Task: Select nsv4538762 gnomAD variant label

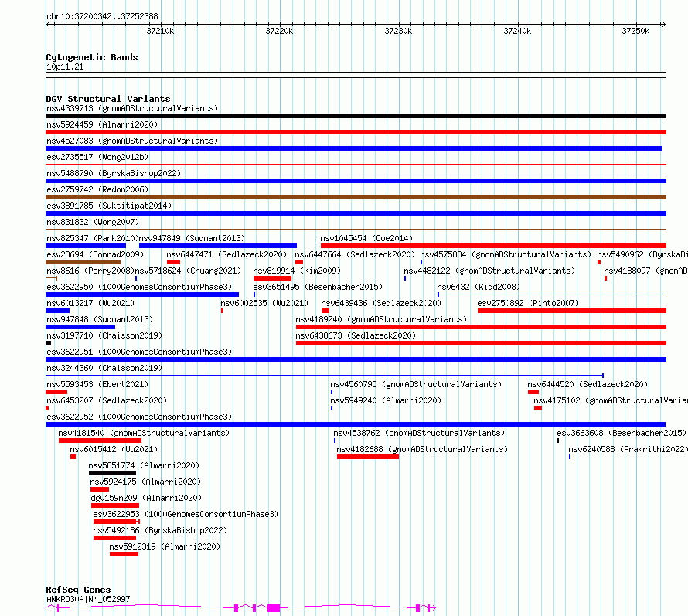Action: click(x=419, y=433)
